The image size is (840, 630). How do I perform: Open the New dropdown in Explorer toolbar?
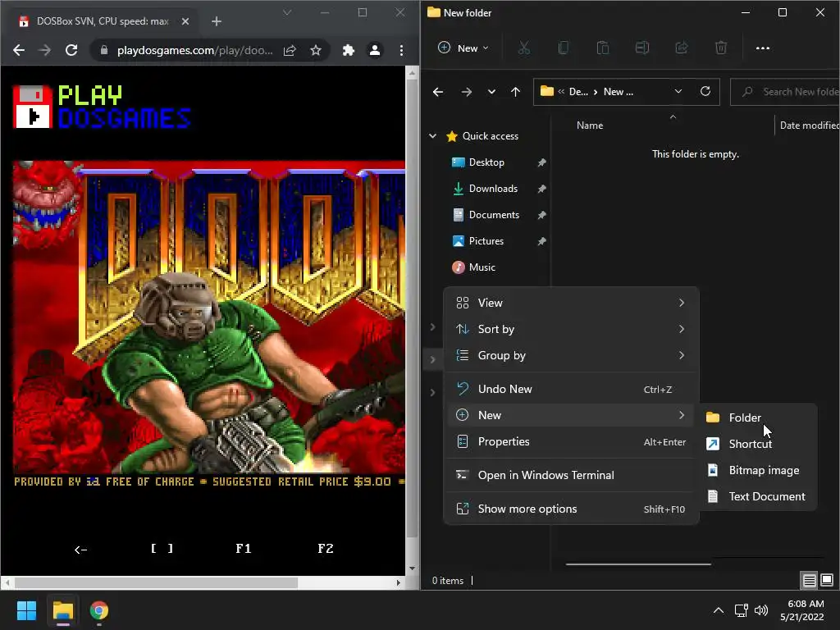463,48
